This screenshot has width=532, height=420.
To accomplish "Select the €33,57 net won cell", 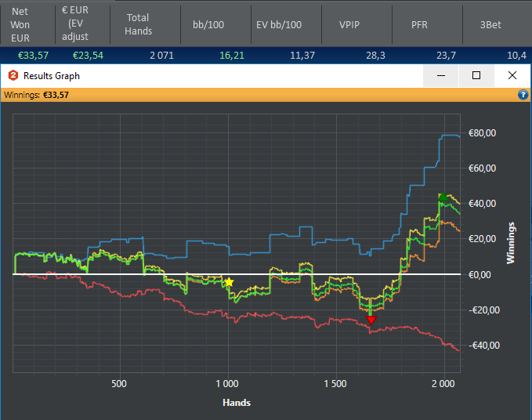I will pos(33,56).
